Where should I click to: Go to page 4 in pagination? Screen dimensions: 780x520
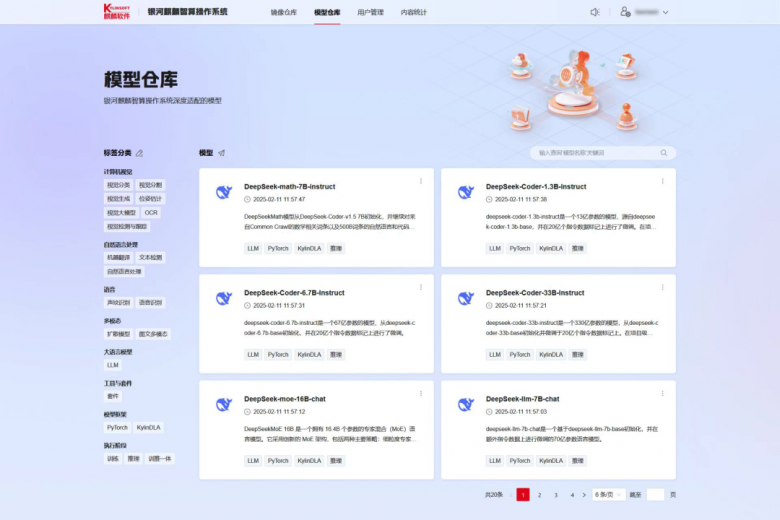(x=572, y=495)
